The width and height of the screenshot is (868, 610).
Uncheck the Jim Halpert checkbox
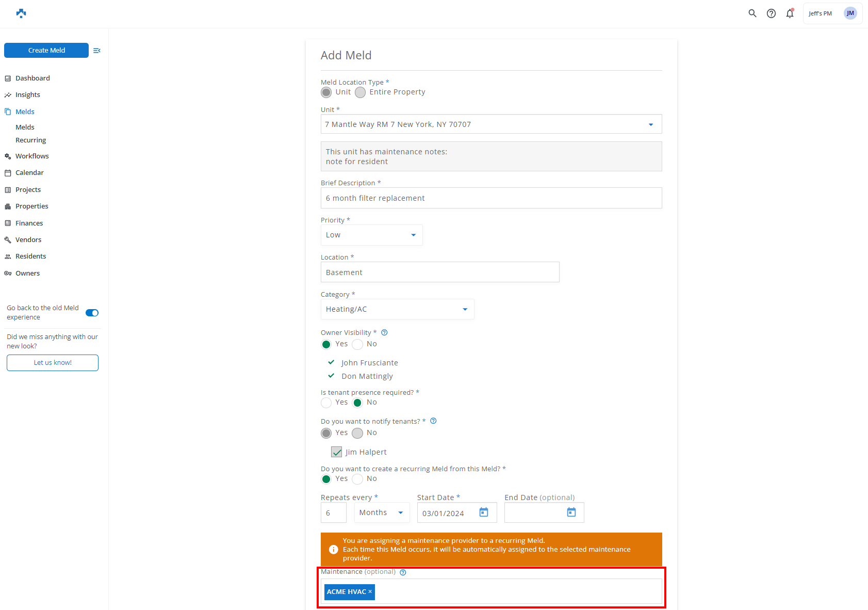tap(337, 452)
